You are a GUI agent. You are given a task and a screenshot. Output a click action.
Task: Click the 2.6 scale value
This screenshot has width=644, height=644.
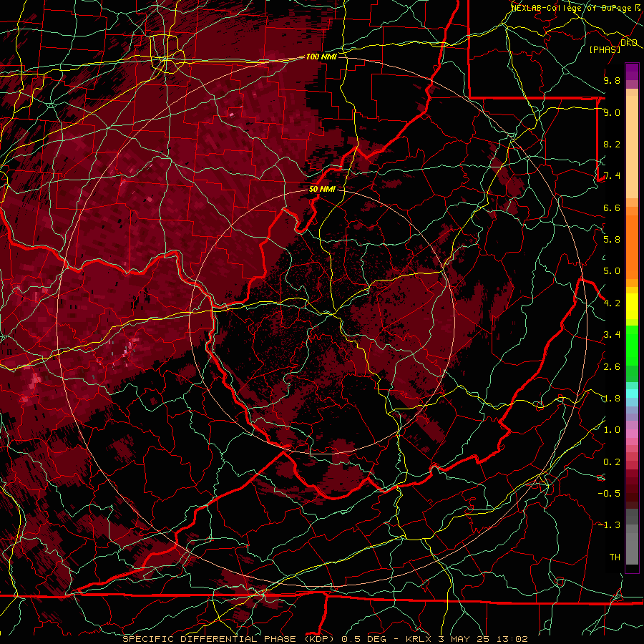pyautogui.click(x=612, y=367)
